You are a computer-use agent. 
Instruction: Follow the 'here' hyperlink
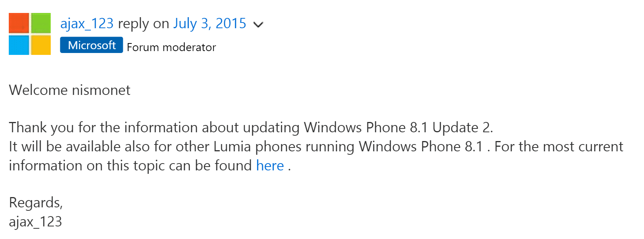pyautogui.click(x=270, y=166)
